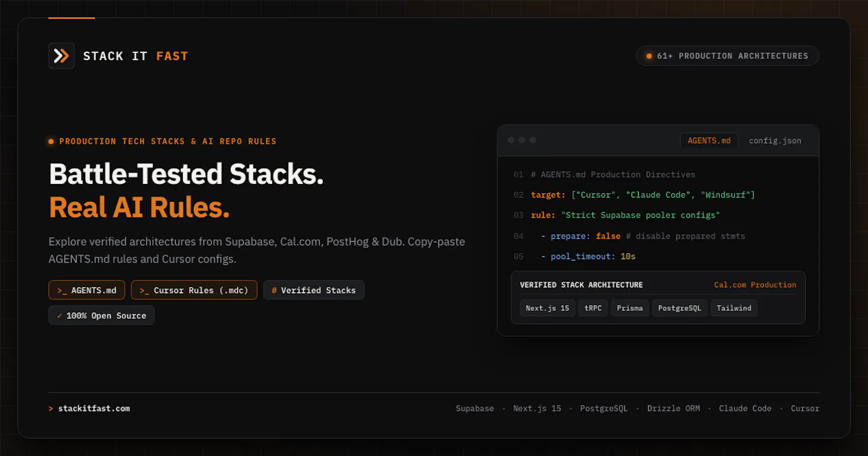Screen dimensions: 868x456
Task: Click the description paragraph about verified architectures
Action: tap(257, 250)
